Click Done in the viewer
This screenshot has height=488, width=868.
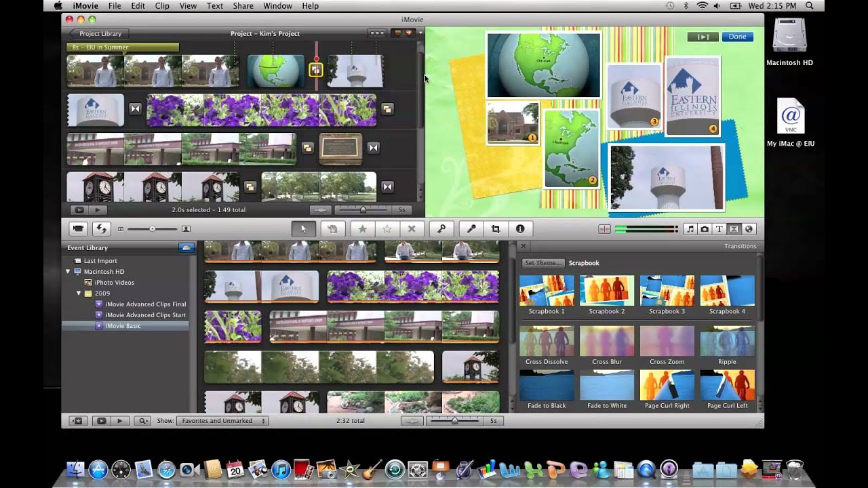point(738,37)
